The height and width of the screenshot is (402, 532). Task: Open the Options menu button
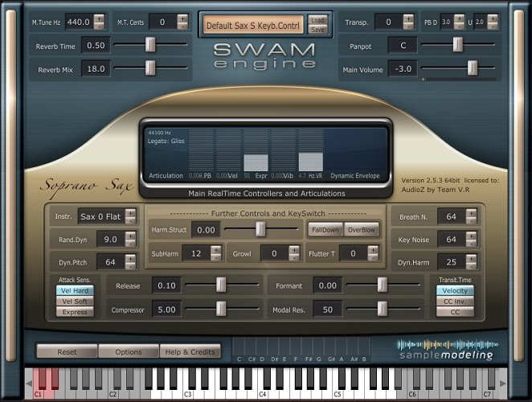click(x=129, y=352)
